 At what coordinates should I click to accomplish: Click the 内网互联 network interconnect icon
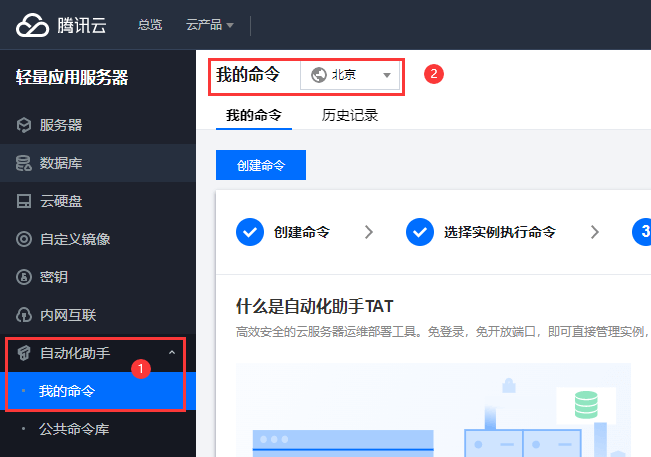[23, 315]
